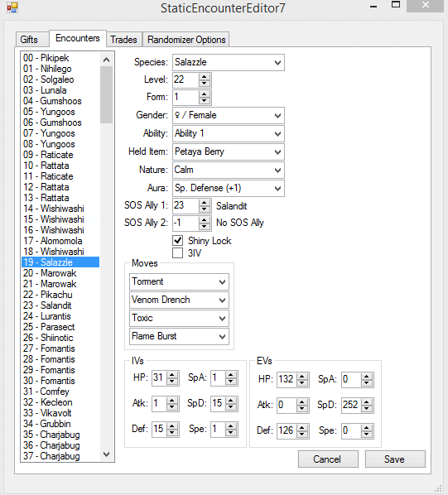Select 33 - Vikavolt entry
The image size is (448, 495).
(x=60, y=413)
